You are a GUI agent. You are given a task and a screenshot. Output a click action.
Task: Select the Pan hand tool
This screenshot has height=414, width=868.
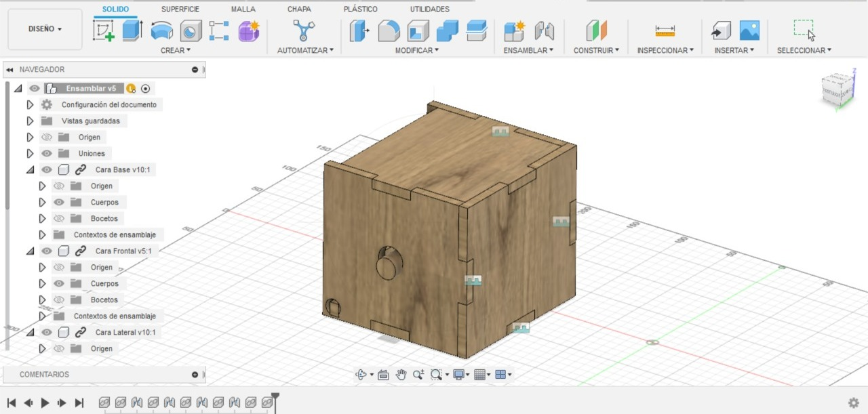[401, 374]
